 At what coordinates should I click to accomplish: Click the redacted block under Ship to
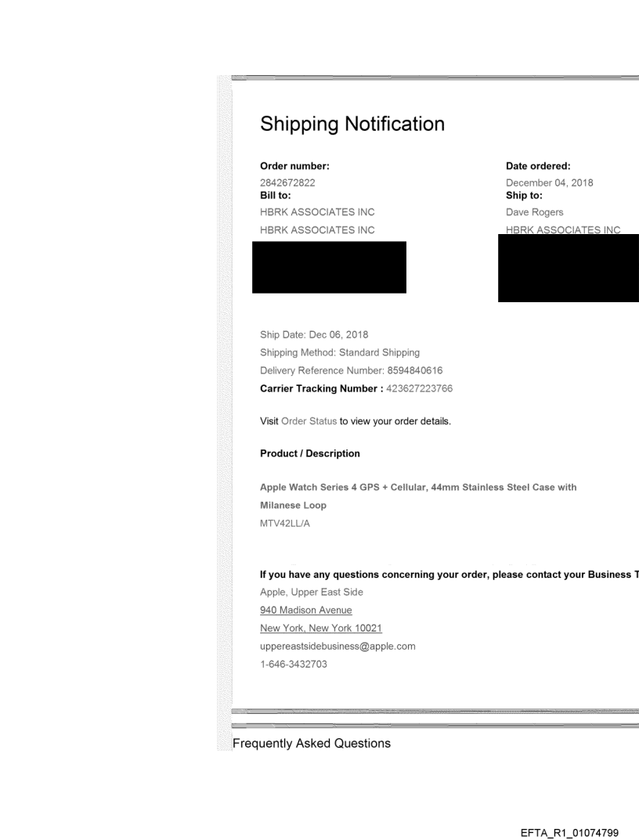(568, 268)
